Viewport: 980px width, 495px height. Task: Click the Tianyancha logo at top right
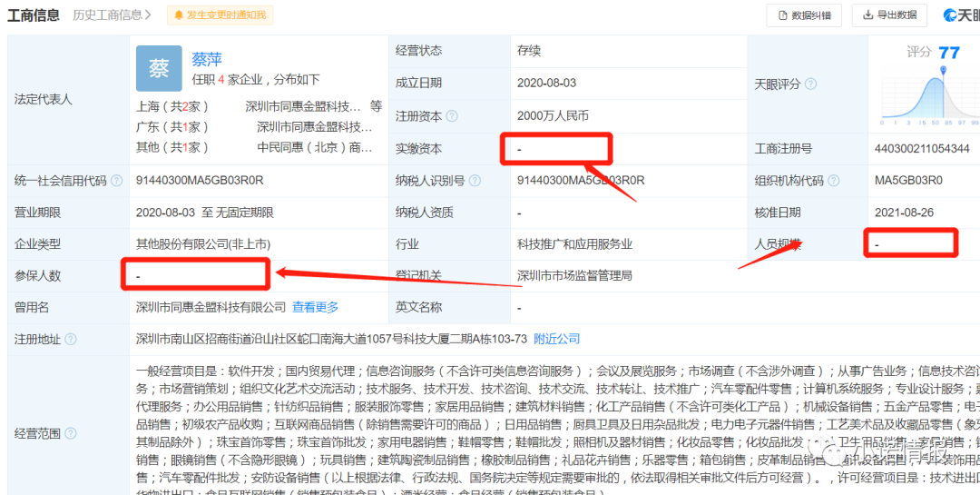point(961,15)
